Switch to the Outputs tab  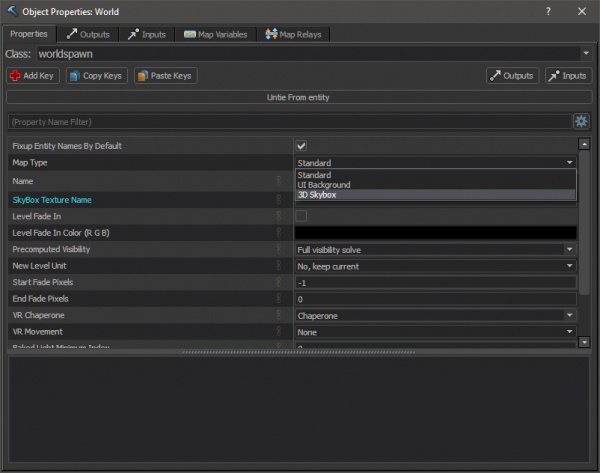click(88, 34)
